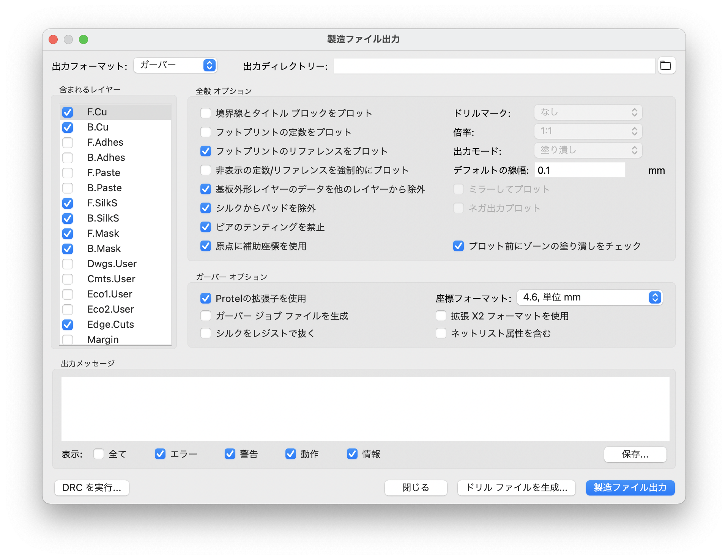Uncheck the B.Cu layer checkbox

(68, 127)
